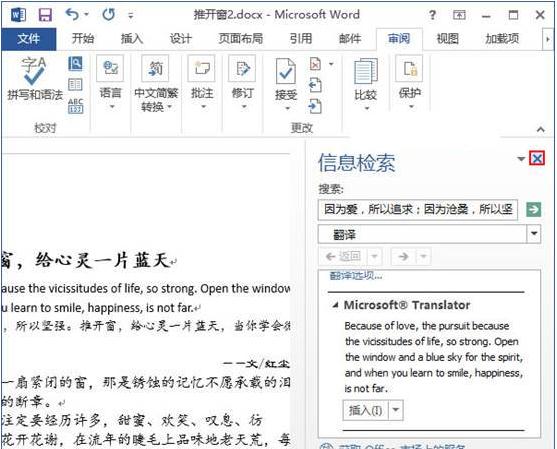
Task: Click the Word Count ABC 123 icon
Action: (75, 106)
